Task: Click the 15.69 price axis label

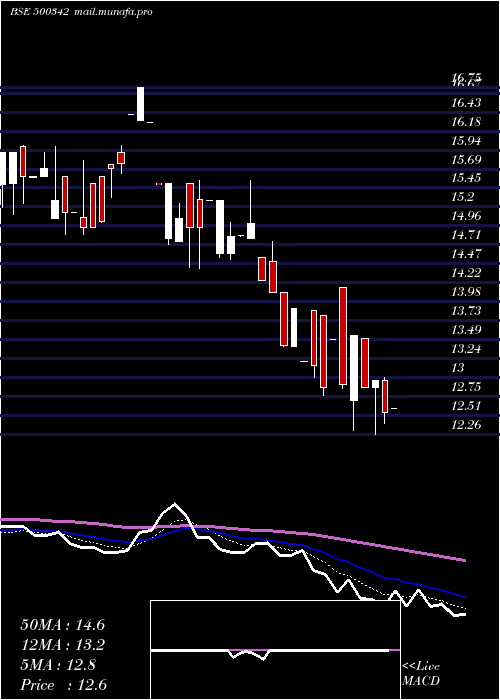Action: click(466, 160)
